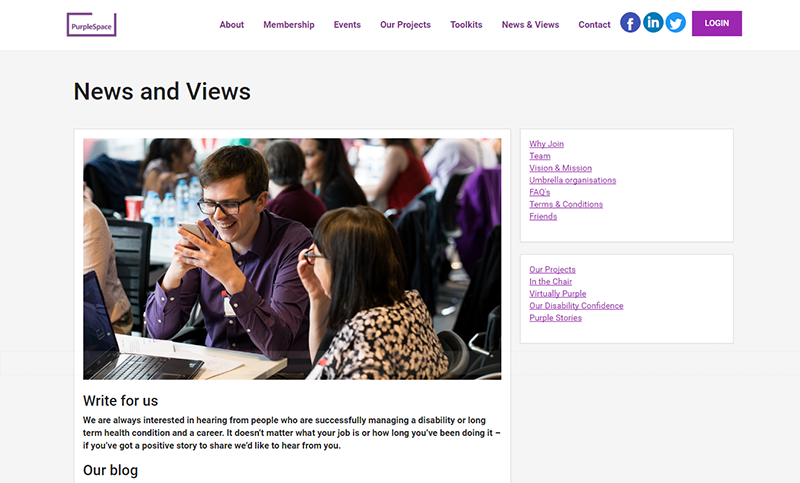
Task: Open the Vision & Mission link
Action: (560, 168)
